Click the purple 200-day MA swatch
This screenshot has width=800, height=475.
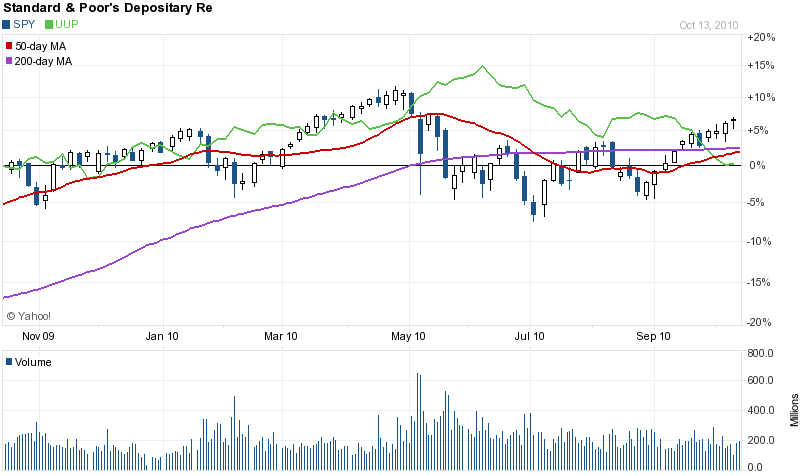click(9, 61)
